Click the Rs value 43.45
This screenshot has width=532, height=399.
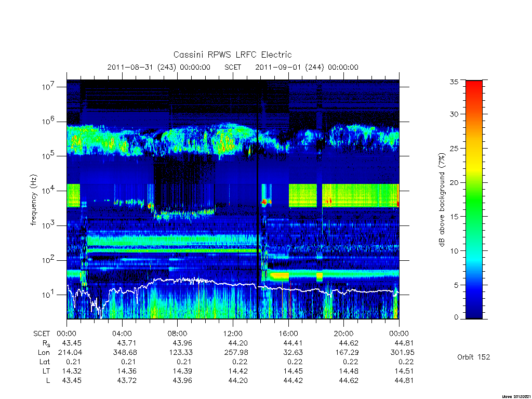tap(72, 343)
